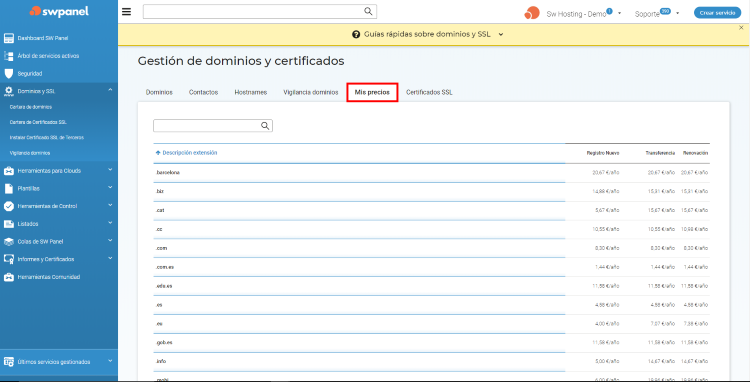Open Vigilancia dominios in sidebar

(30, 153)
